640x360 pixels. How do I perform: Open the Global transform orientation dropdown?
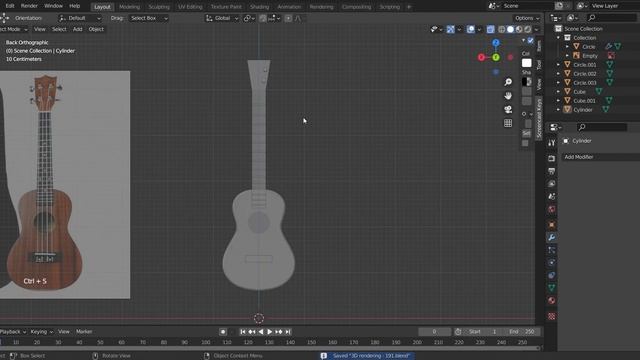click(222, 18)
